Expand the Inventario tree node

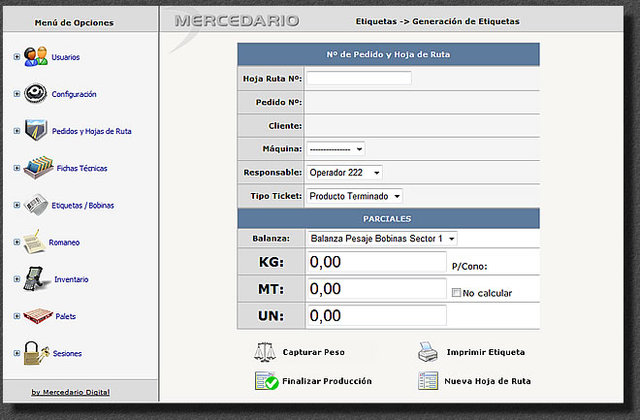(x=17, y=279)
